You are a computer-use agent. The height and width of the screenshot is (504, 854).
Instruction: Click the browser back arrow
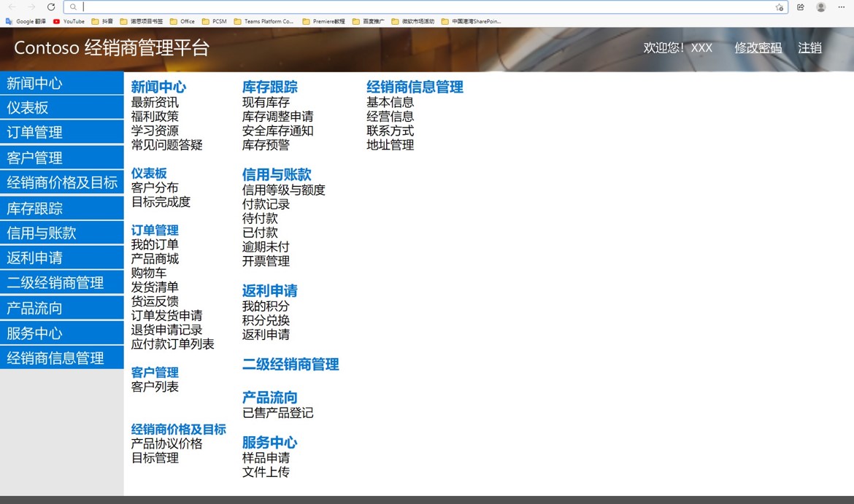[12, 7]
